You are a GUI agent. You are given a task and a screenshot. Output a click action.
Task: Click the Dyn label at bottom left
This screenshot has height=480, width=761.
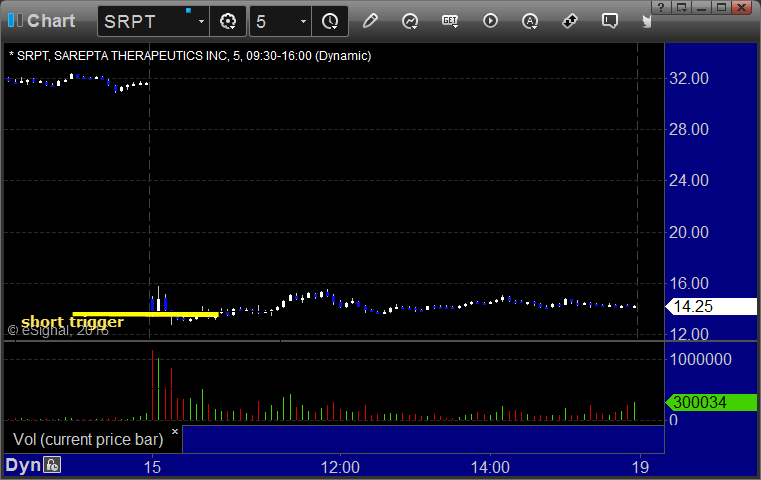point(23,465)
